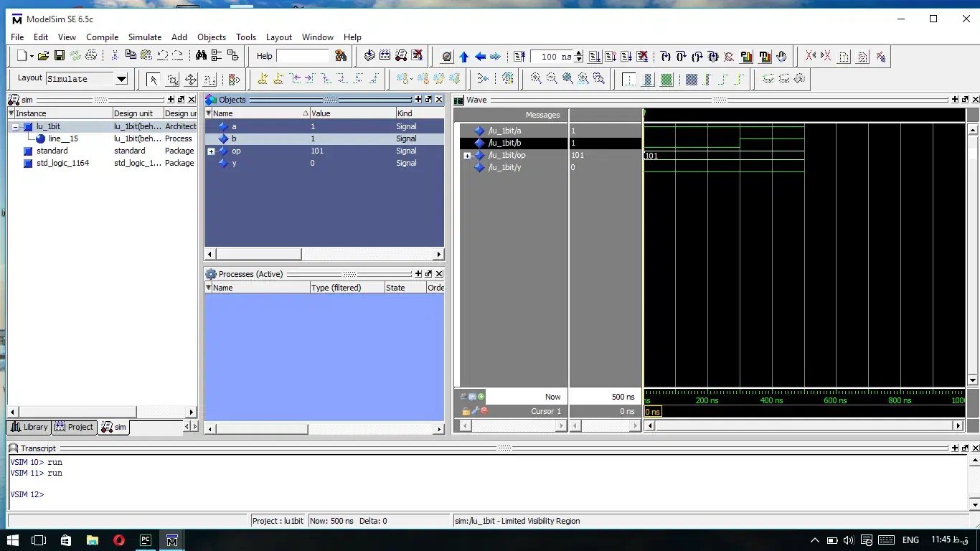This screenshot has width=980, height=551.
Task: Switch to the Project tab
Action: click(x=74, y=427)
